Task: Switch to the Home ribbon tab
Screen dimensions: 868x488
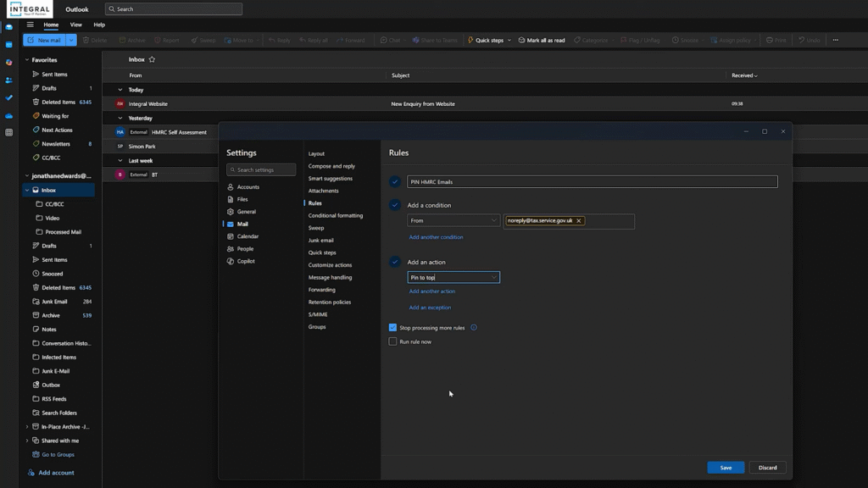Action: 51,25
